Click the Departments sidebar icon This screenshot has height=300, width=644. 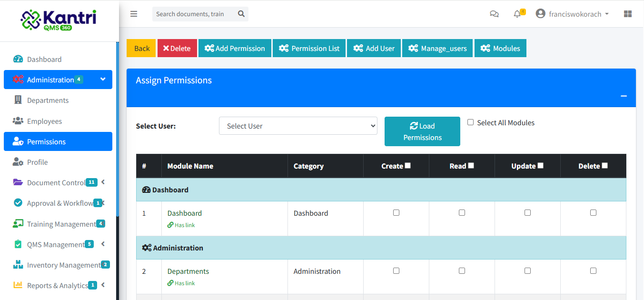click(x=18, y=100)
